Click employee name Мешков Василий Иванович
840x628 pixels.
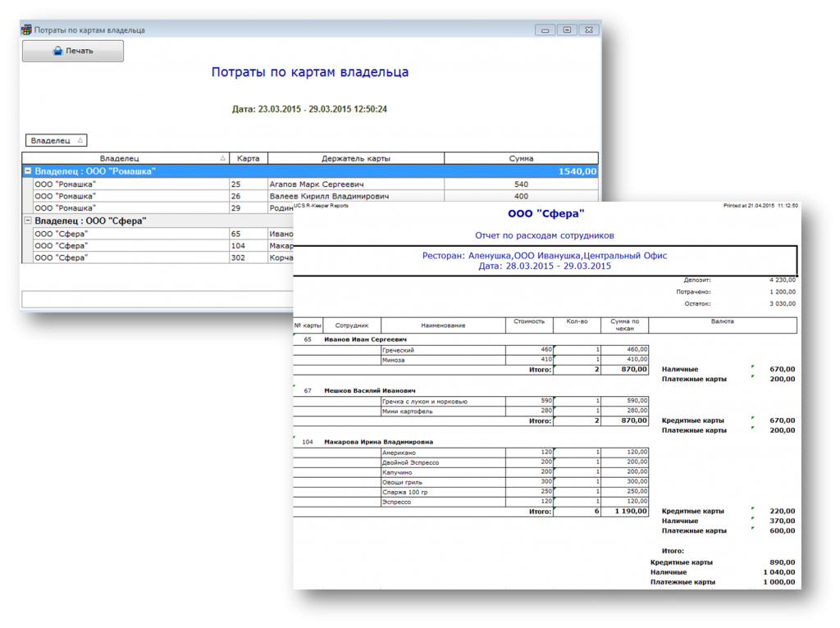[x=370, y=391]
